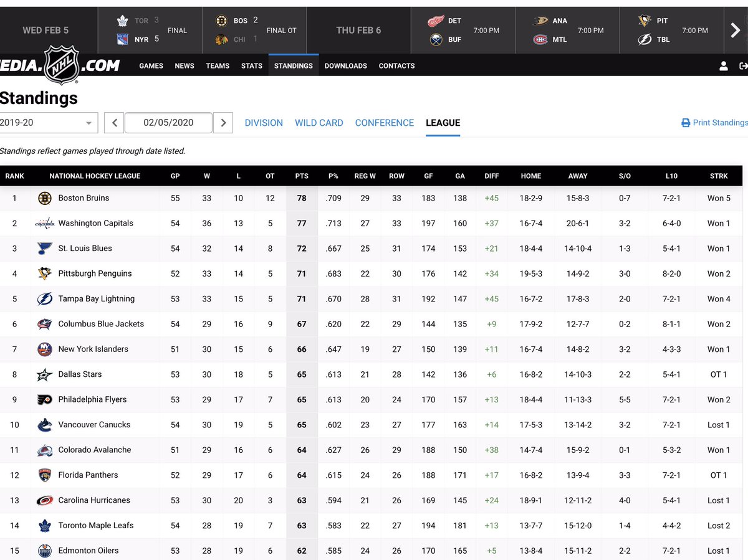The height and width of the screenshot is (560, 748).
Task: Open the STATS menu item
Action: [252, 65]
